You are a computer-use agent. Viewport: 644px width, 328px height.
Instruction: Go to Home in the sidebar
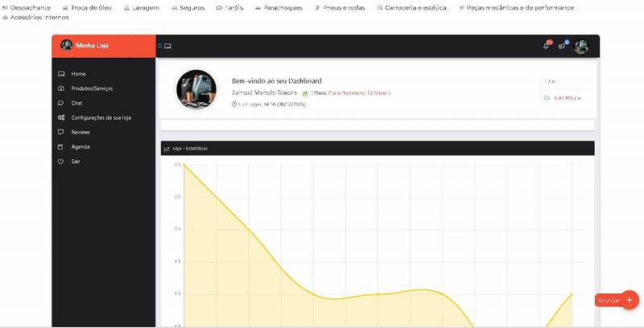(x=78, y=74)
